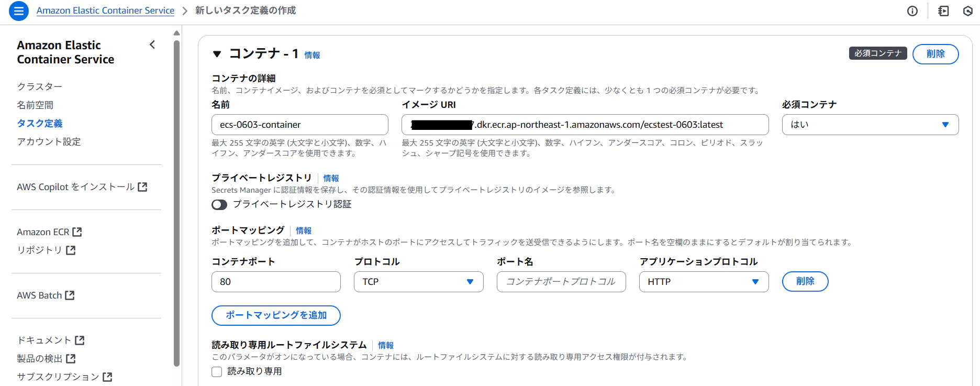Click external link icon beside リポジトリ
The height and width of the screenshot is (386, 980).
tap(71, 250)
